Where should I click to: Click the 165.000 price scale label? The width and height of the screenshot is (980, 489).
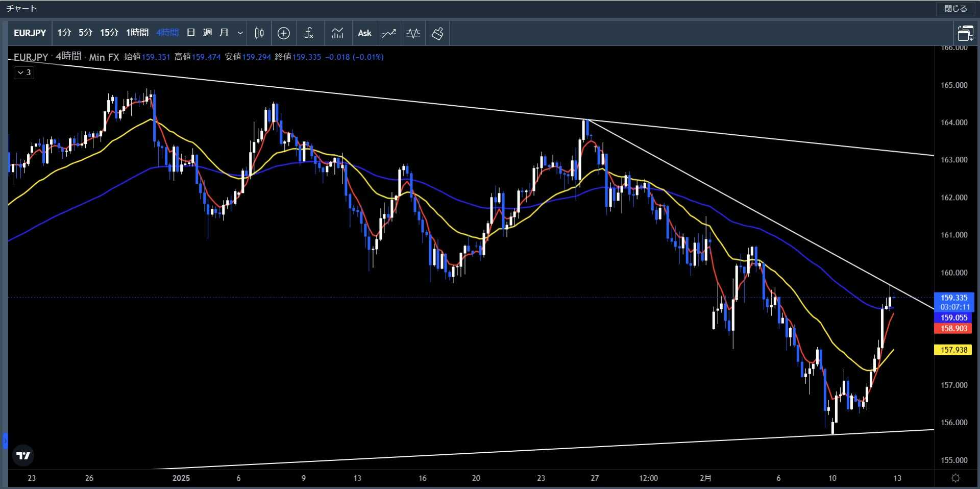coord(954,85)
